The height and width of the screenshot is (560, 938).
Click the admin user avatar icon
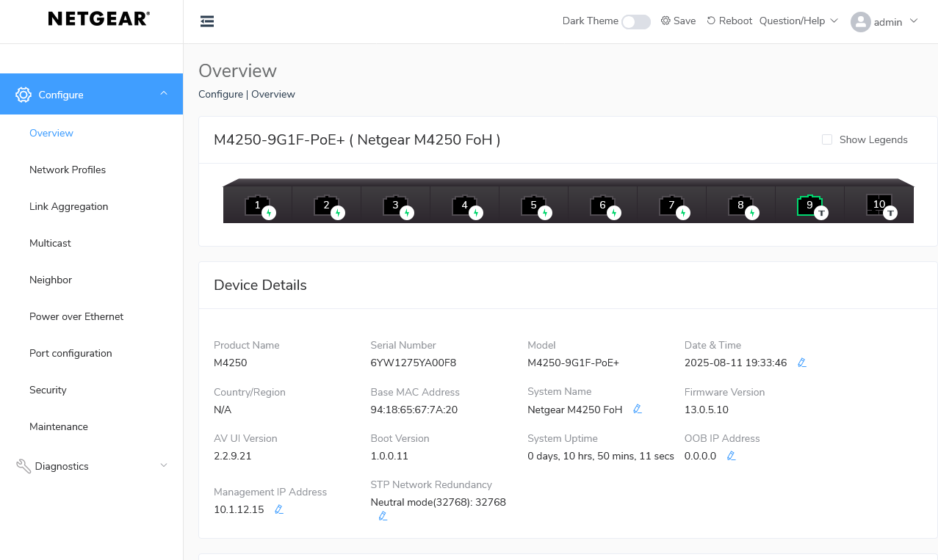(860, 22)
